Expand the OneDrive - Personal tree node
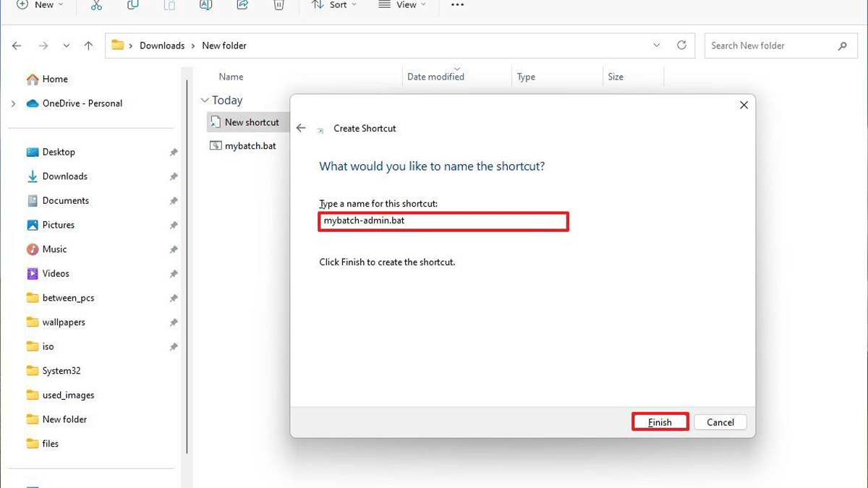This screenshot has width=868, height=488. tap(14, 103)
